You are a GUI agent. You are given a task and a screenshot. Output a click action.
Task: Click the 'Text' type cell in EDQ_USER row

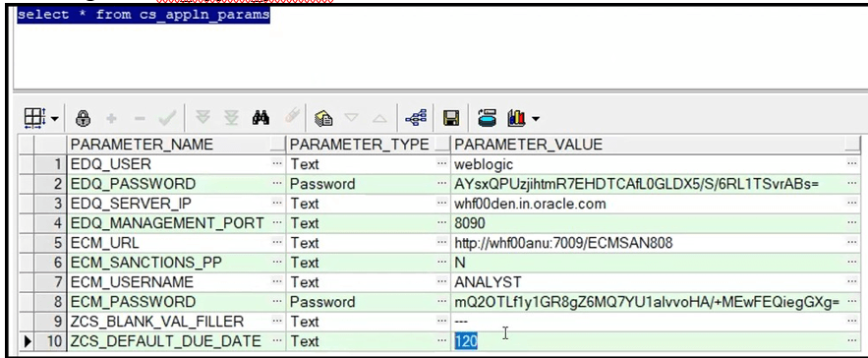tap(368, 164)
